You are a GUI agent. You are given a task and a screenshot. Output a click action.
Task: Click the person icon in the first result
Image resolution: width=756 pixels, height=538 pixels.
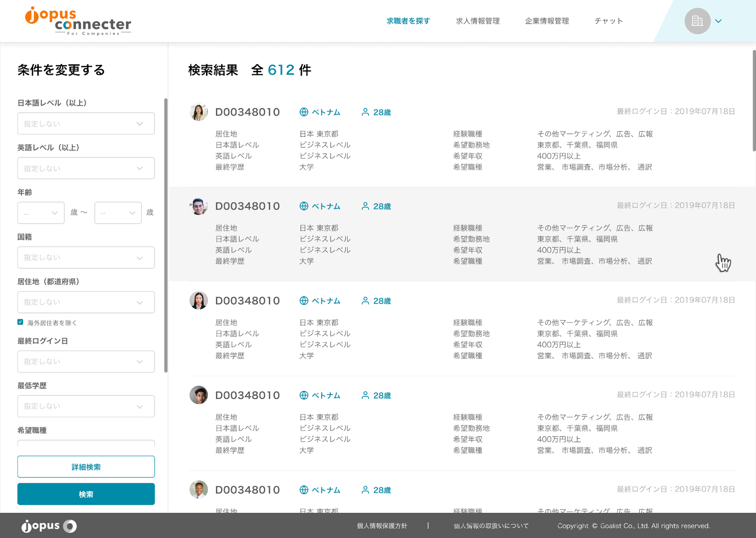365,112
